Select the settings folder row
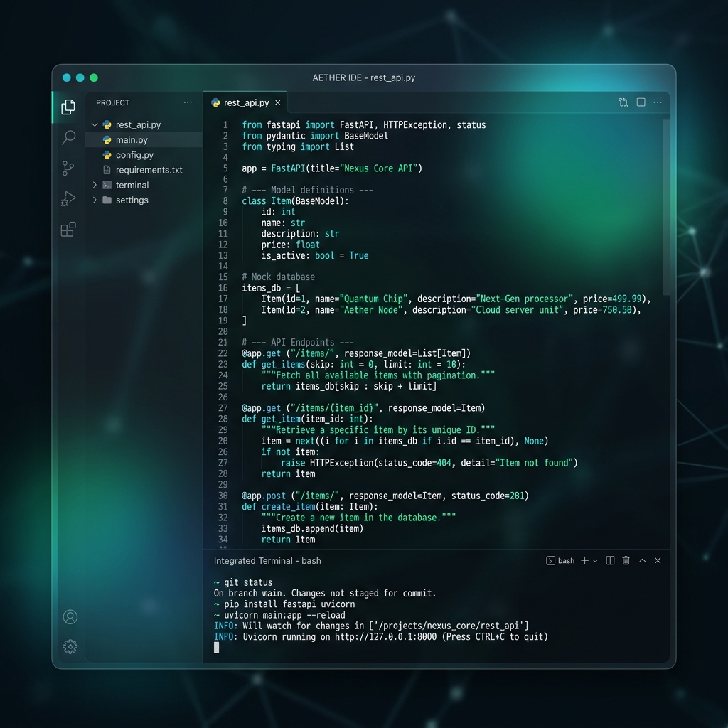The width and height of the screenshot is (728, 728). pyautogui.click(x=144, y=200)
